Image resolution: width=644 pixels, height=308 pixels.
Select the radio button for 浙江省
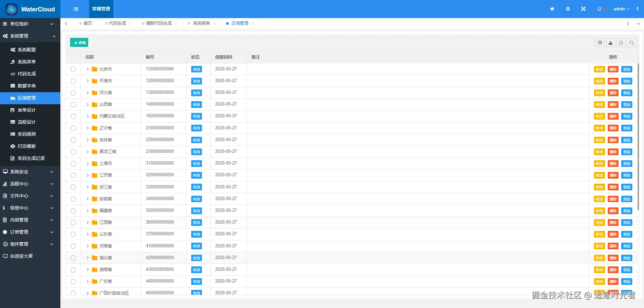[x=73, y=187]
